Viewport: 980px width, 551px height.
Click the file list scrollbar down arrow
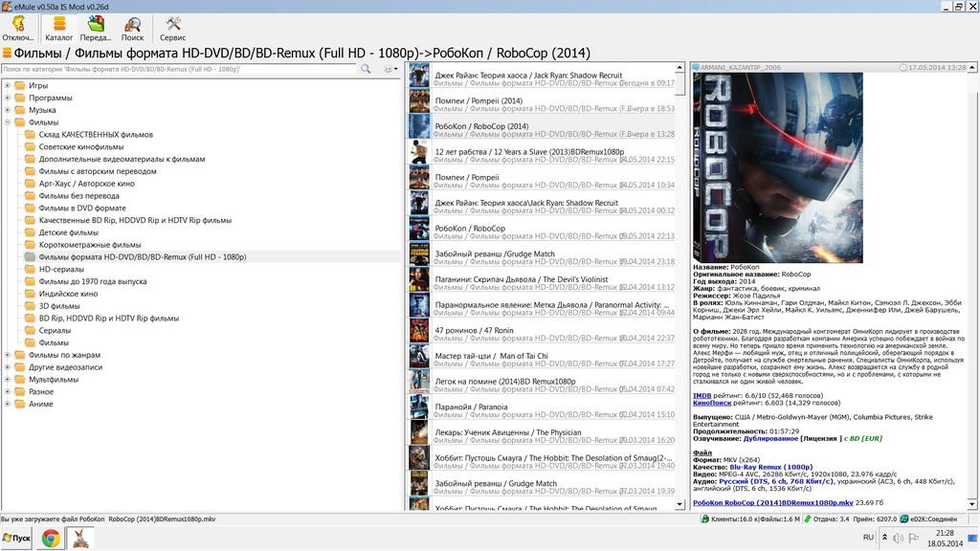coord(680,504)
